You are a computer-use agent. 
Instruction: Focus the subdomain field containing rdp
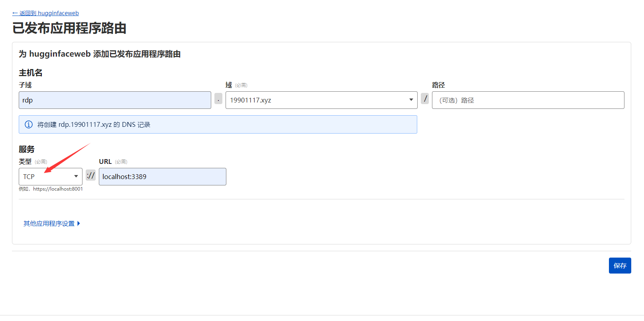(115, 100)
